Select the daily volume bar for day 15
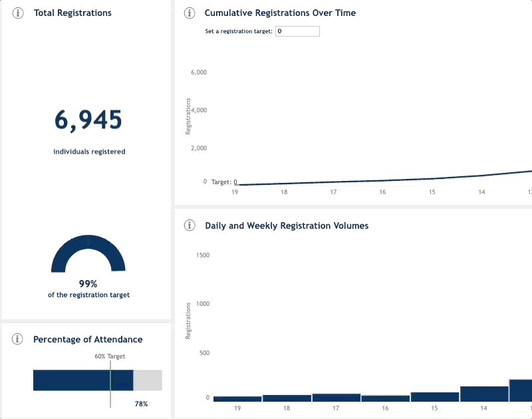 point(435,397)
